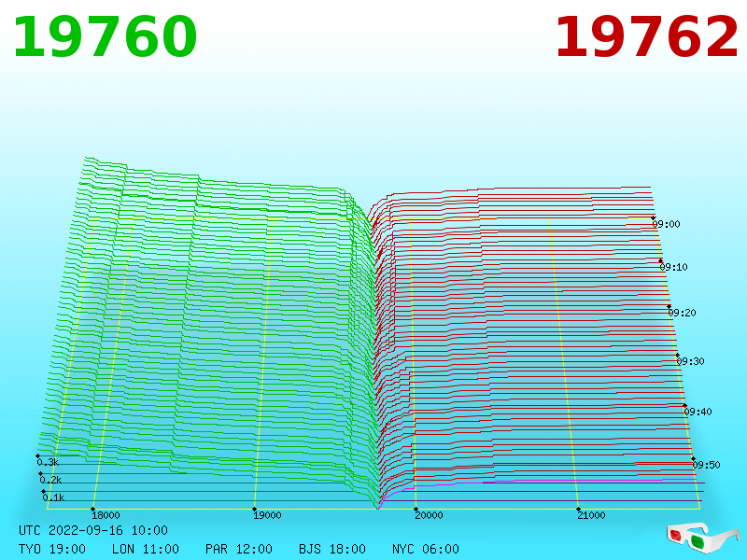The width and height of the screenshot is (747, 560).
Task: Select the 09:30 time axis label
Action: pos(690,361)
